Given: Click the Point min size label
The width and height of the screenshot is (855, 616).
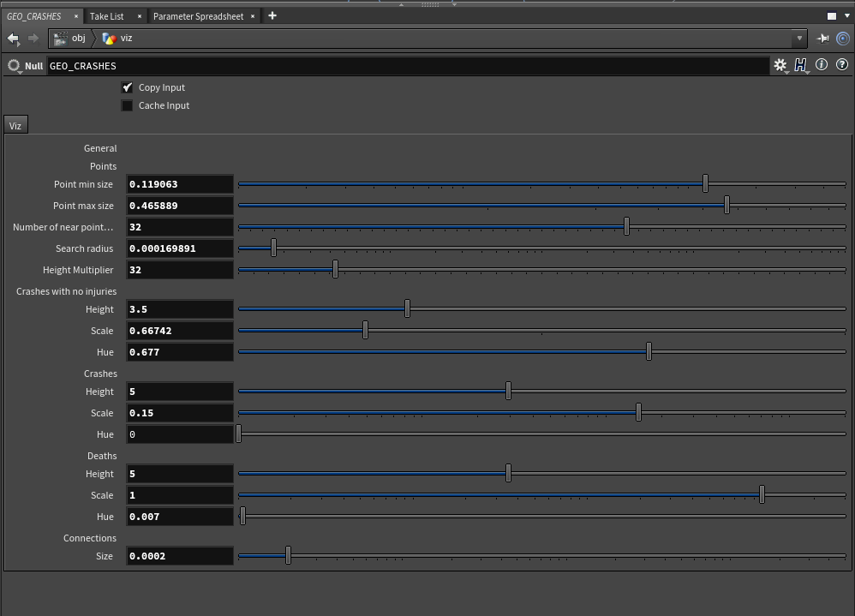Looking at the screenshot, I should pyautogui.click(x=83, y=184).
